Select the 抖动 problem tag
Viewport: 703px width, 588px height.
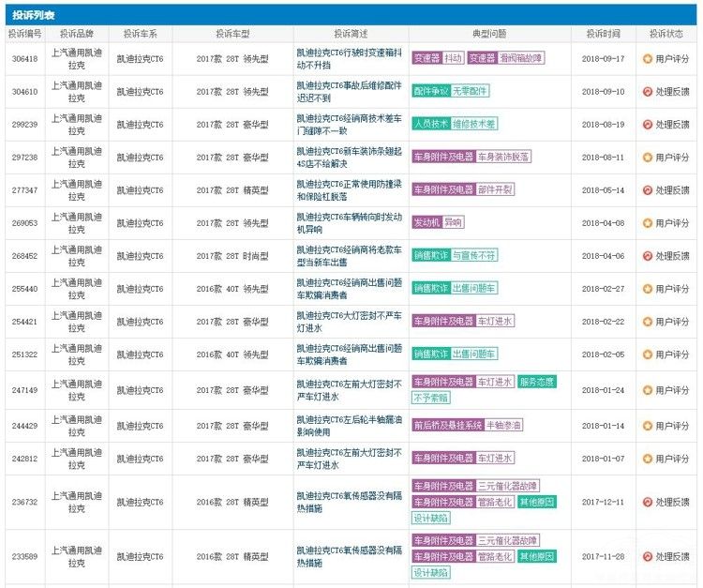[454, 58]
